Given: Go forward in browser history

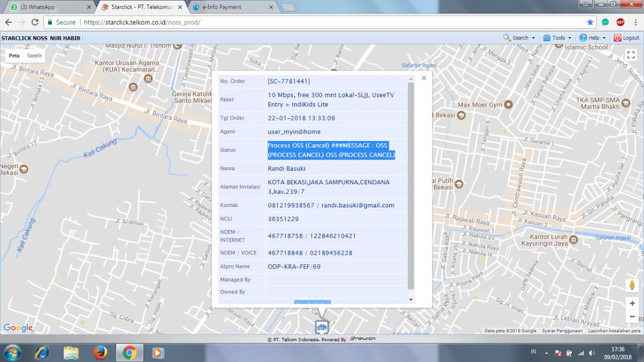Looking at the screenshot, I should pyautogui.click(x=21, y=22).
